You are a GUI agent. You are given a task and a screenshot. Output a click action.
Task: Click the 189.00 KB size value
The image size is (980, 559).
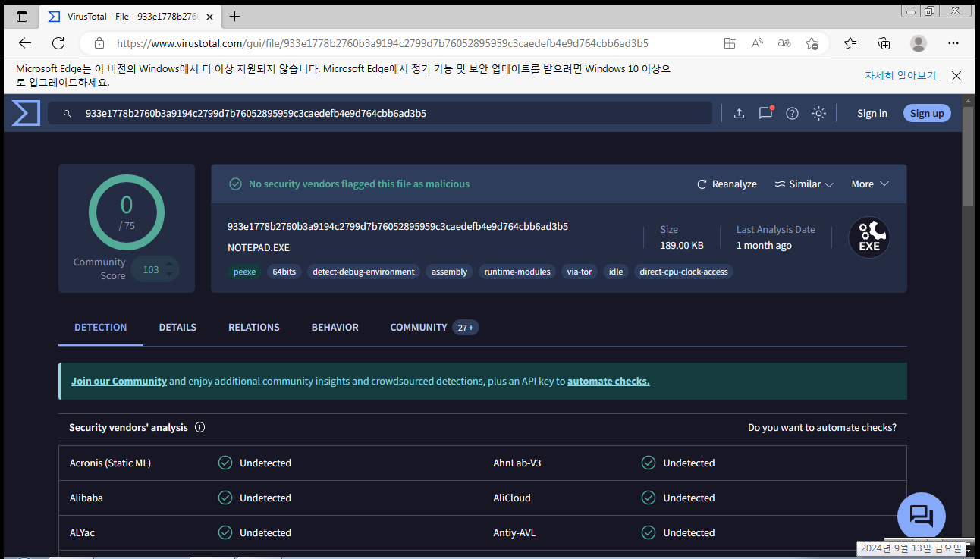coord(682,245)
